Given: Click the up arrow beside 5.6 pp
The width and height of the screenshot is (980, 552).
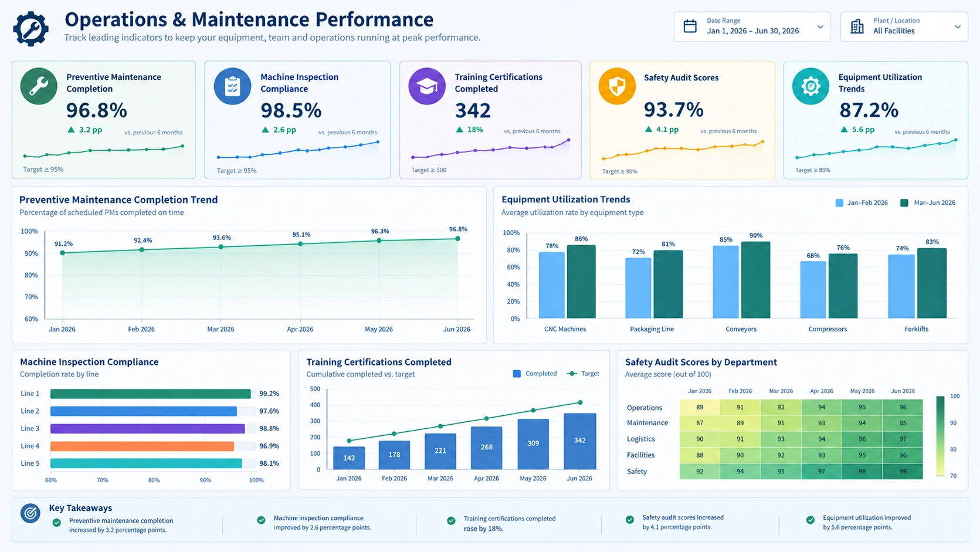Looking at the screenshot, I should (x=844, y=129).
